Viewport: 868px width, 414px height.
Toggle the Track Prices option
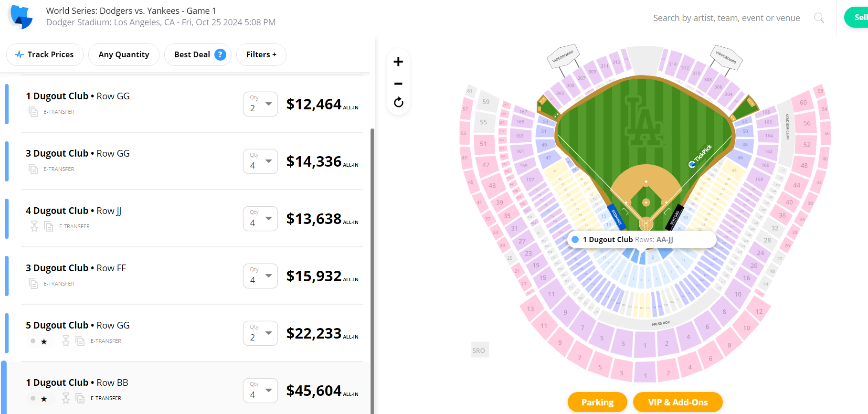pyautogui.click(x=45, y=54)
